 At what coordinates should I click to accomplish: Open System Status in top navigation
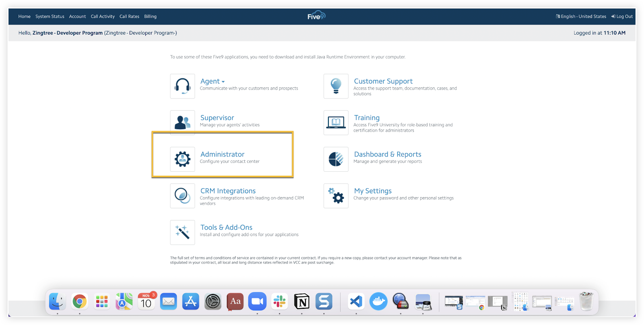50,16
